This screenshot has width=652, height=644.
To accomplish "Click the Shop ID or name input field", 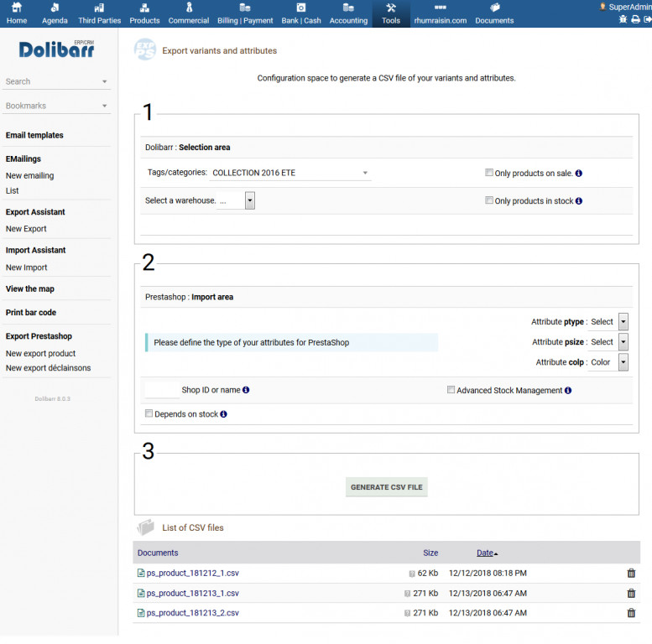I will click(x=162, y=390).
